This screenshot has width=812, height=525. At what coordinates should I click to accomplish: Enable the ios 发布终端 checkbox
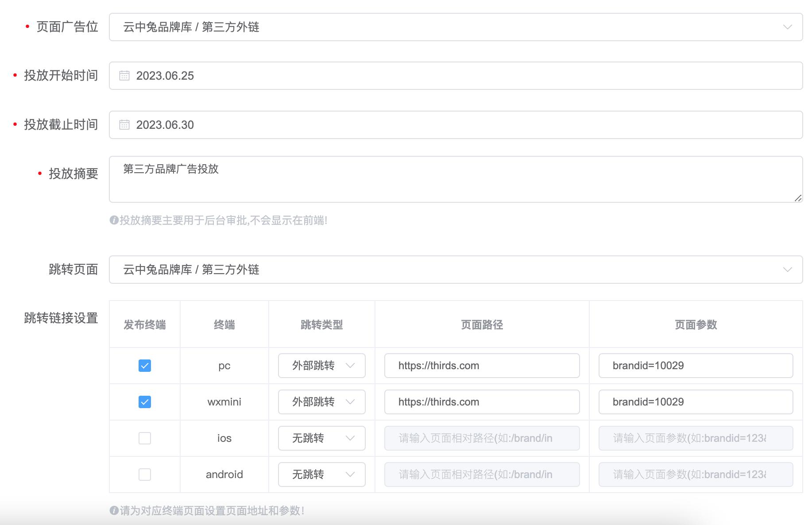coord(144,438)
